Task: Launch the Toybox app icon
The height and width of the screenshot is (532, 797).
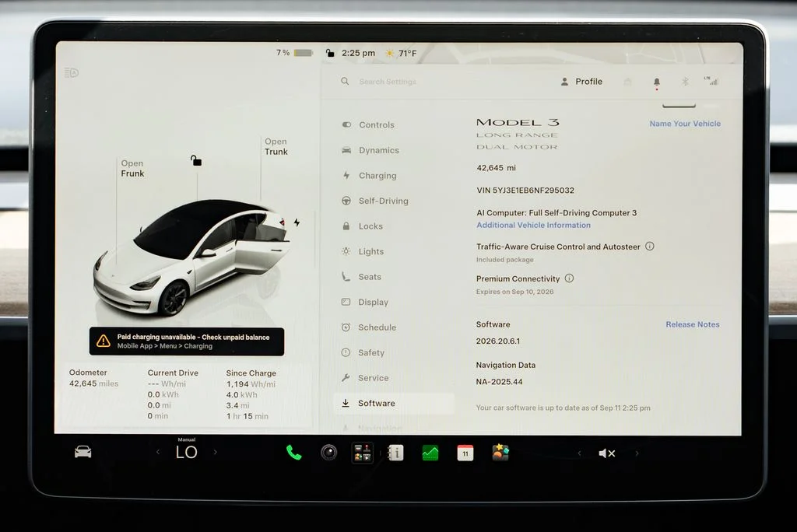Action: click(x=500, y=452)
